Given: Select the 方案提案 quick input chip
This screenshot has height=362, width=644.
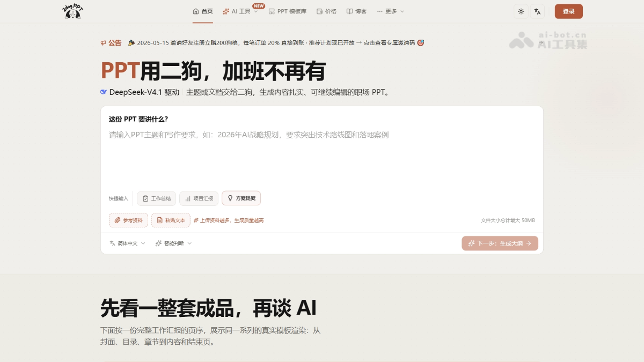Looking at the screenshot, I should point(241,198).
